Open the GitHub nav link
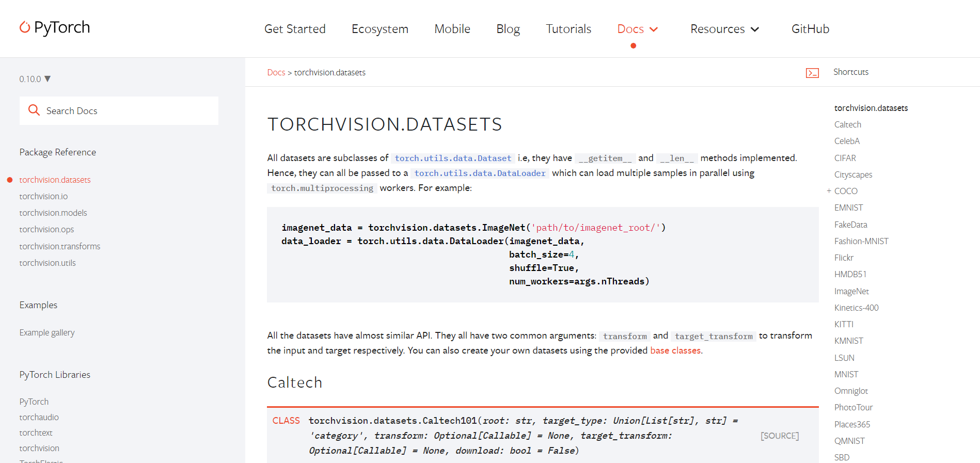 [x=810, y=29]
